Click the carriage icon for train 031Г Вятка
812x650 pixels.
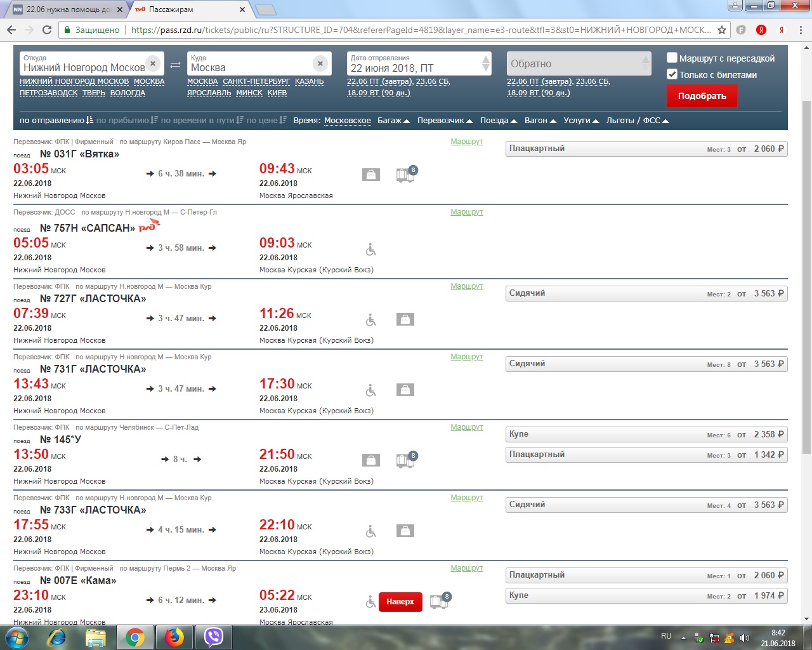tap(406, 174)
